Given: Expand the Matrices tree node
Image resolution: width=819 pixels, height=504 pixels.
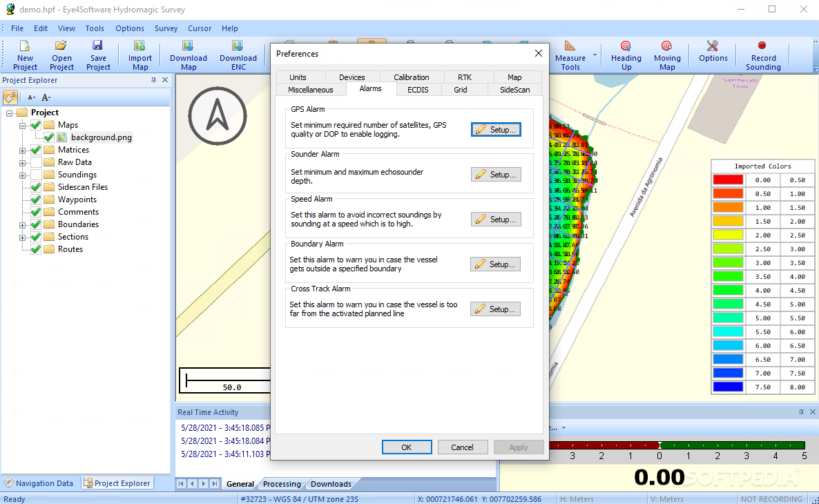Looking at the screenshot, I should pyautogui.click(x=23, y=151).
